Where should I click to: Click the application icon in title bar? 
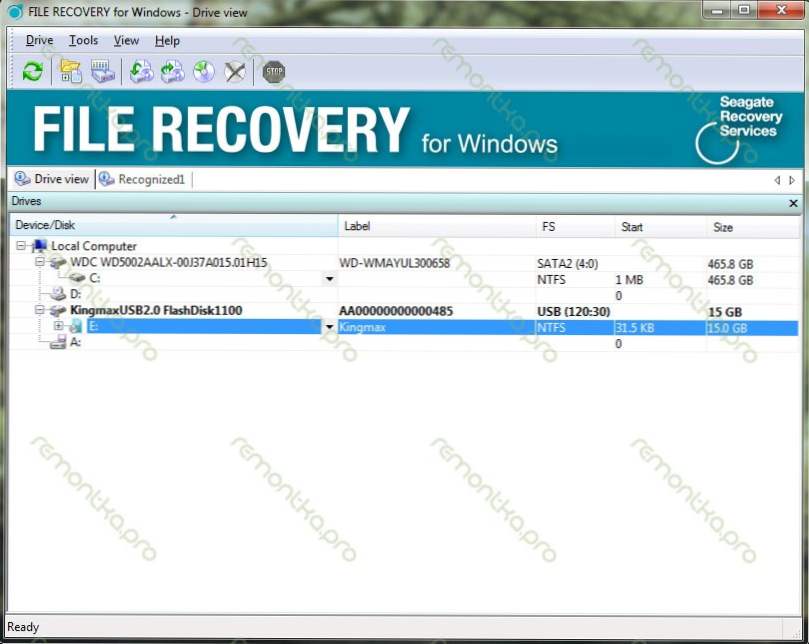[15, 12]
